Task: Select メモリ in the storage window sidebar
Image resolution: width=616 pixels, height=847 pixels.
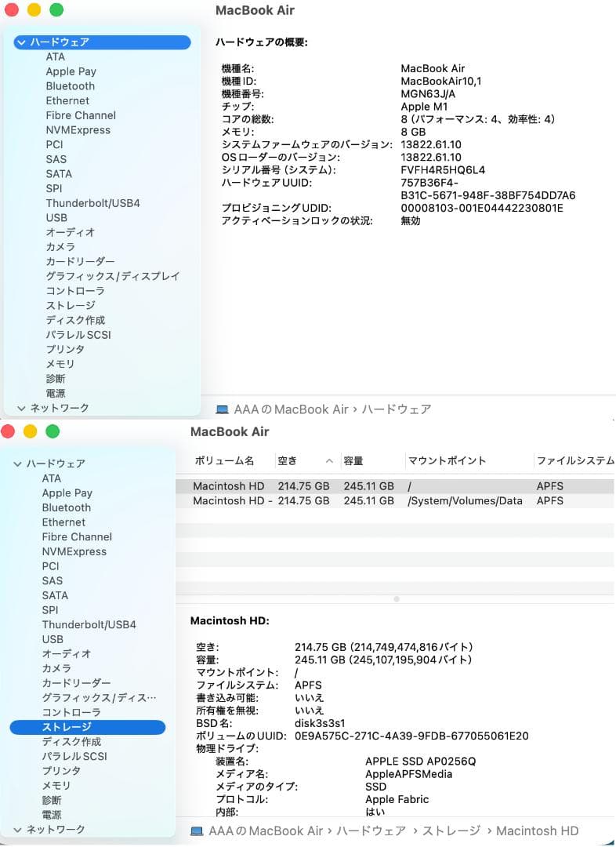Action: [x=56, y=786]
